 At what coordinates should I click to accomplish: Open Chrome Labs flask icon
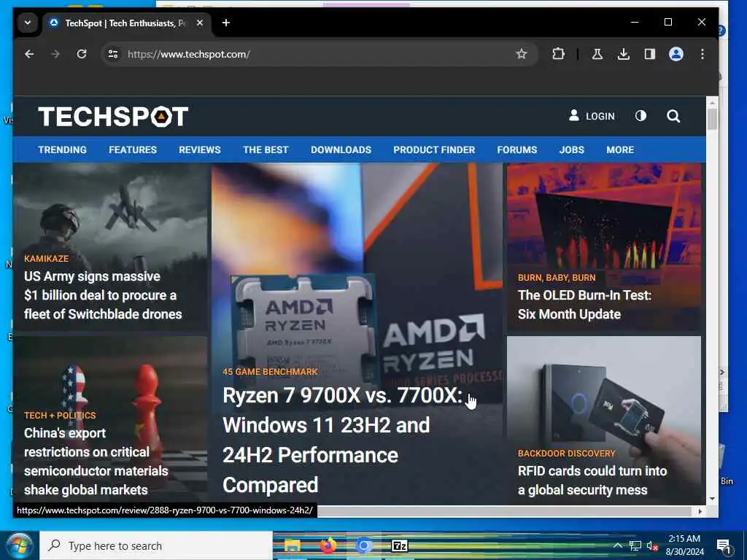[597, 54]
